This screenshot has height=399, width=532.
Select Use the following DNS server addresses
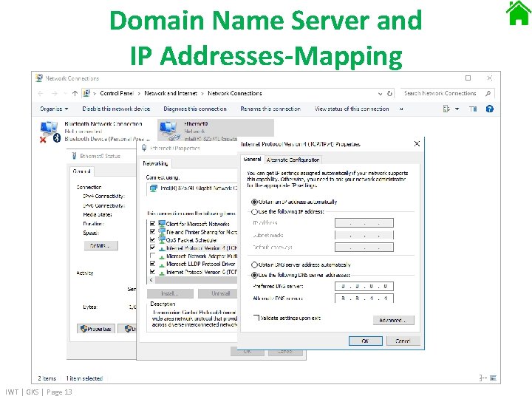tap(254, 275)
